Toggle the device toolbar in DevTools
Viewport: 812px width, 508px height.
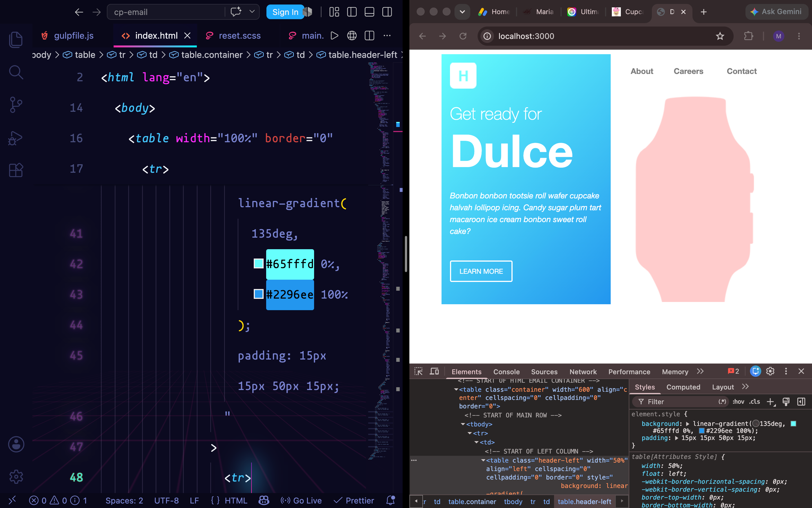(x=434, y=371)
